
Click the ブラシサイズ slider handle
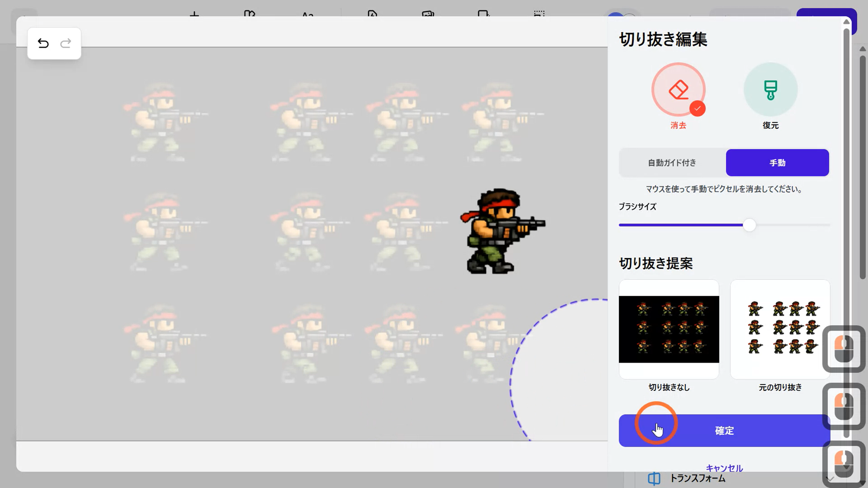click(x=749, y=225)
